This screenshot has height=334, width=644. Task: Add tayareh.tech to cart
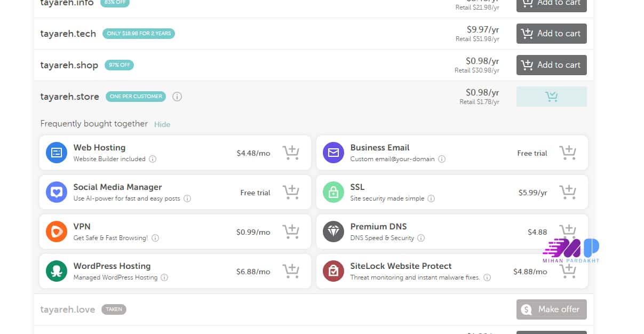coord(551,34)
